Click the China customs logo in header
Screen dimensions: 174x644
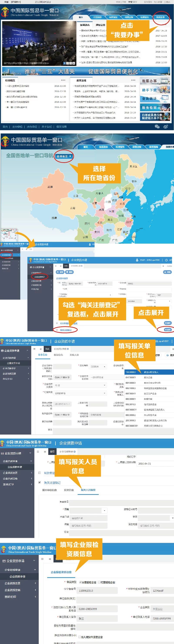(5, 12)
